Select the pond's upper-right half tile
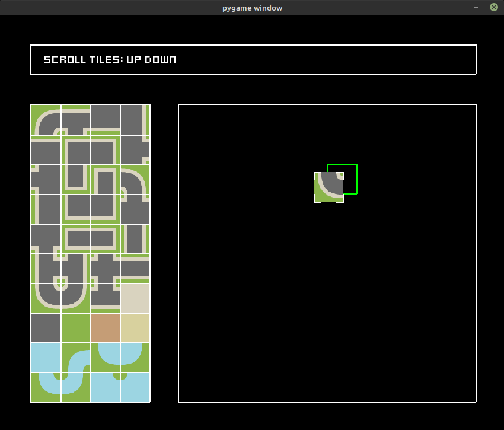Image resolution: width=504 pixels, height=430 pixels. tap(135, 357)
